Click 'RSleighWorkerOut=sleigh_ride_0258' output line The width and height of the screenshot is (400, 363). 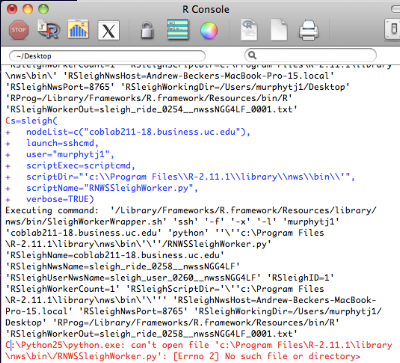coord(151,334)
